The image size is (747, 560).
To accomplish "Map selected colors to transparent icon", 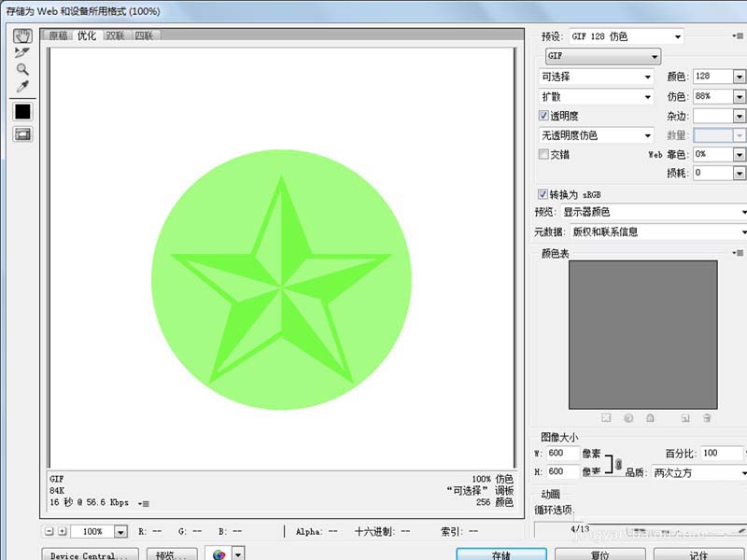I will click(x=605, y=417).
